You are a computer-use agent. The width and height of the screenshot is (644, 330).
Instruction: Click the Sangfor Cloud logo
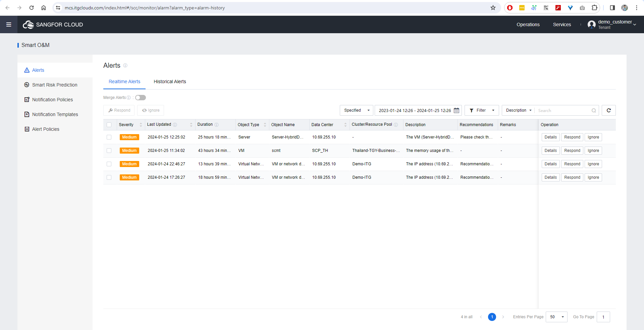coord(52,24)
